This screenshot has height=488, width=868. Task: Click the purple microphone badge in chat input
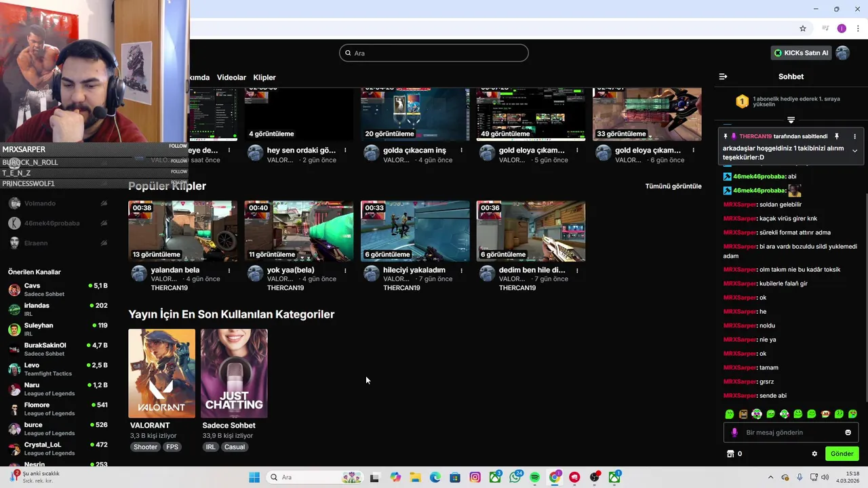(734, 432)
